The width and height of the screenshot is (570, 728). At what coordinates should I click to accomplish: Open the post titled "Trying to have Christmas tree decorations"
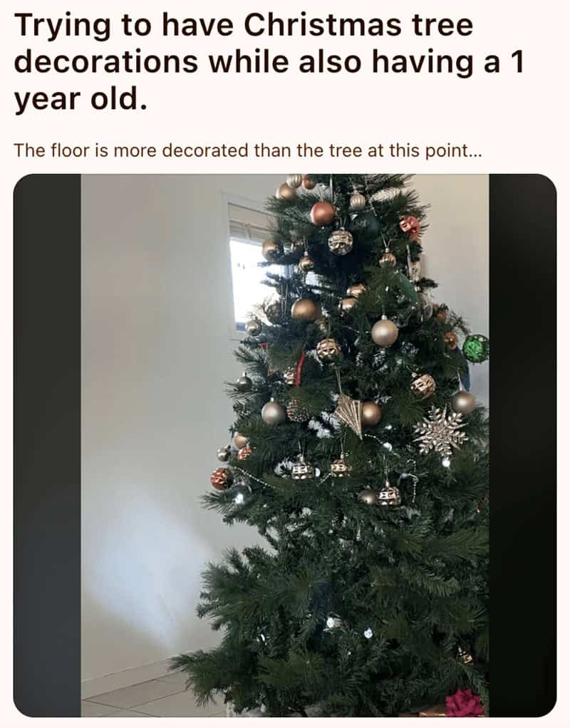pos(269,62)
